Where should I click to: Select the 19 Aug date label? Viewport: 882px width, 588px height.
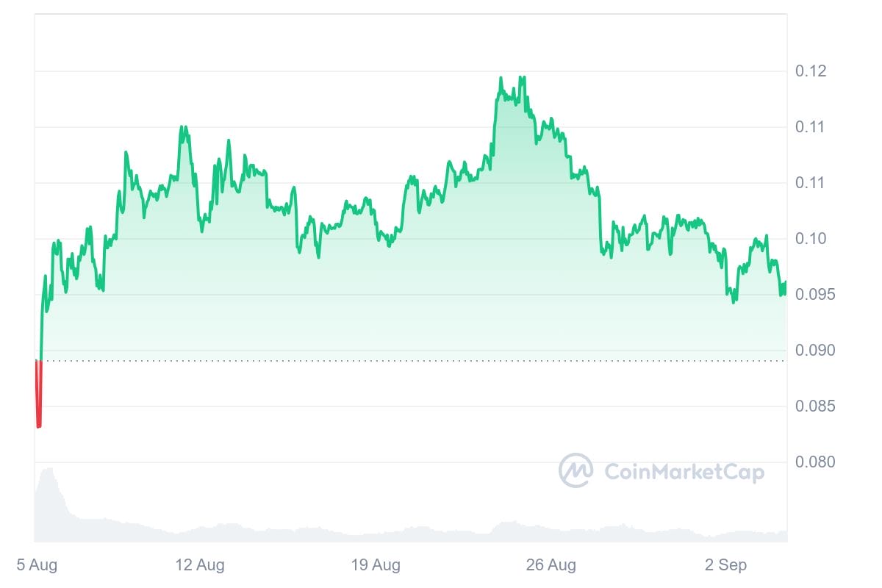[x=376, y=565]
